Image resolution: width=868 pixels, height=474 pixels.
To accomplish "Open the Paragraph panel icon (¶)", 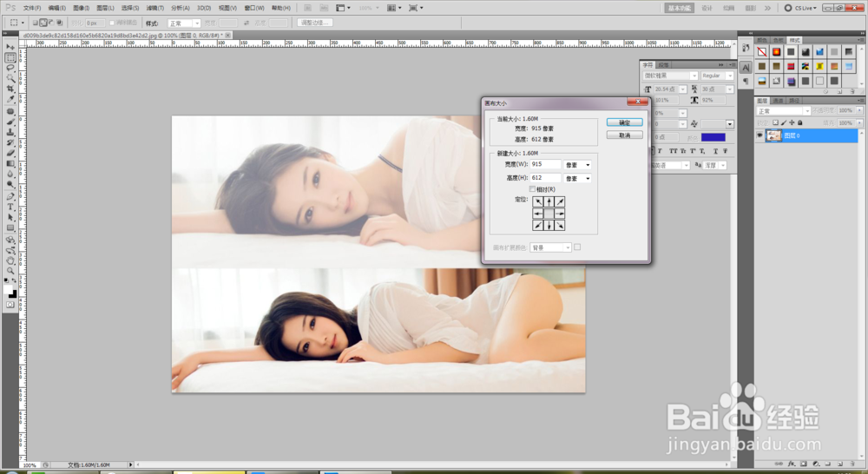I will click(x=746, y=82).
